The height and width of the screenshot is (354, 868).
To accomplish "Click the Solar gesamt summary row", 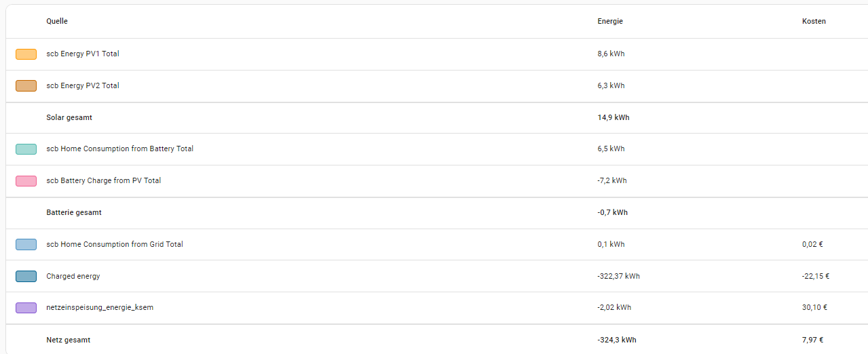I will (x=69, y=118).
